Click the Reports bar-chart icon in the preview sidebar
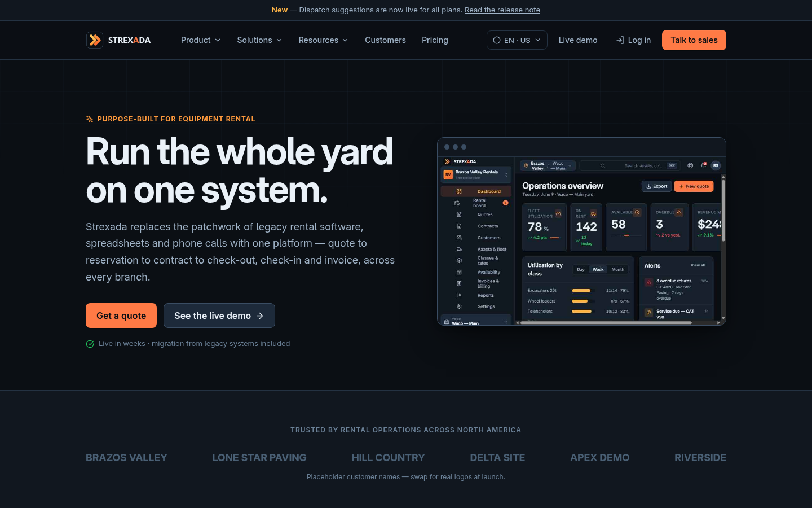The height and width of the screenshot is (508, 812). coord(459,295)
